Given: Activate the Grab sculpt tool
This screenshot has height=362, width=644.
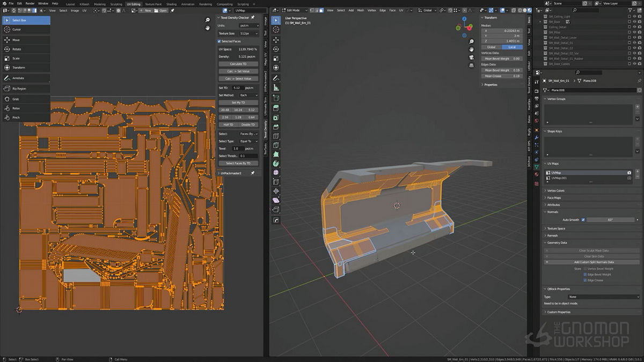Looking at the screenshot, I should pos(26,99).
